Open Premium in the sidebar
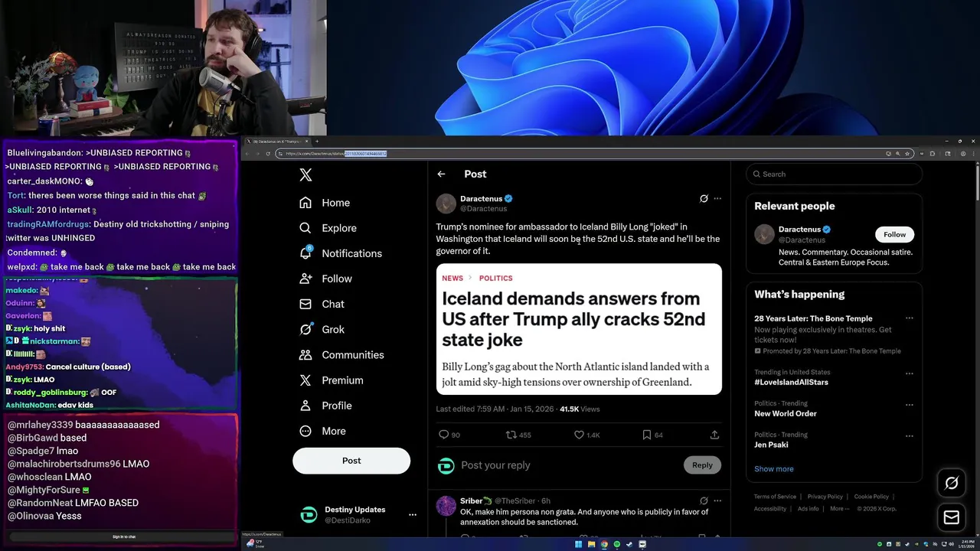Image resolution: width=980 pixels, height=551 pixels. point(331,380)
